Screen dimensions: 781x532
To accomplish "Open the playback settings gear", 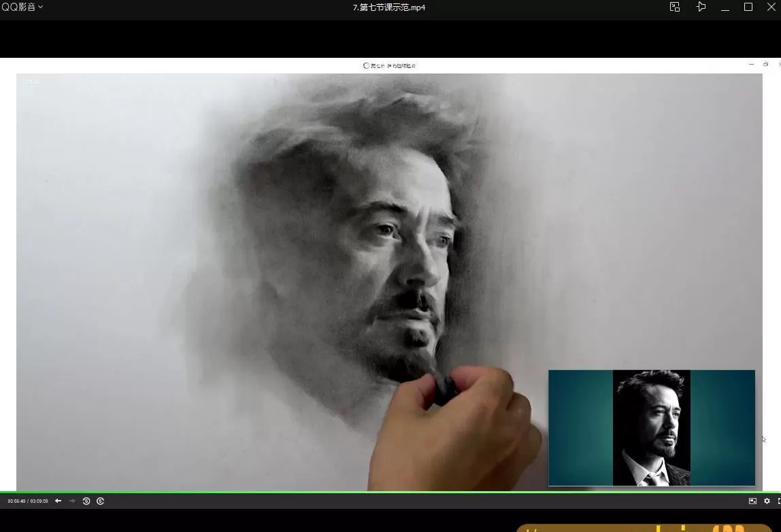I will click(x=767, y=501).
